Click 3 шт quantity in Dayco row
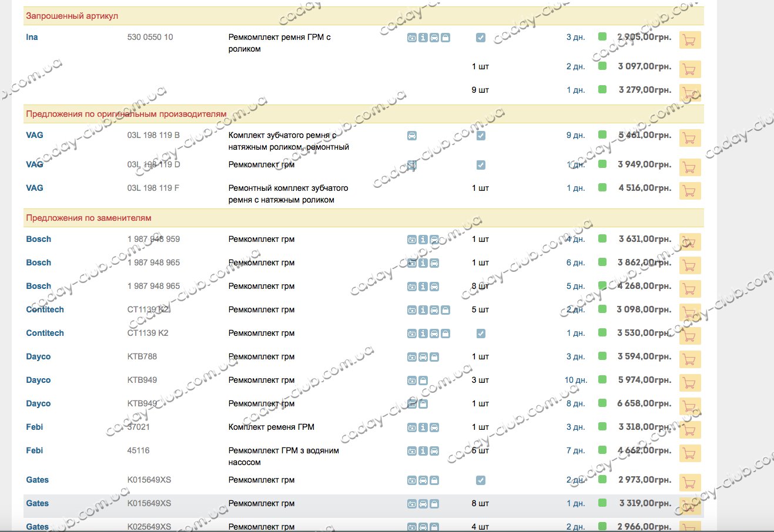 tap(480, 380)
